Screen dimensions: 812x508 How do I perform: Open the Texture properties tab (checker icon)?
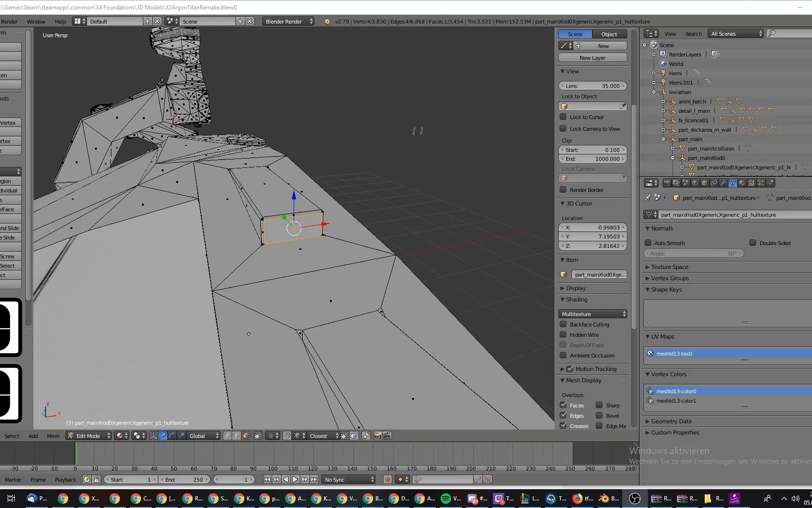tap(751, 183)
